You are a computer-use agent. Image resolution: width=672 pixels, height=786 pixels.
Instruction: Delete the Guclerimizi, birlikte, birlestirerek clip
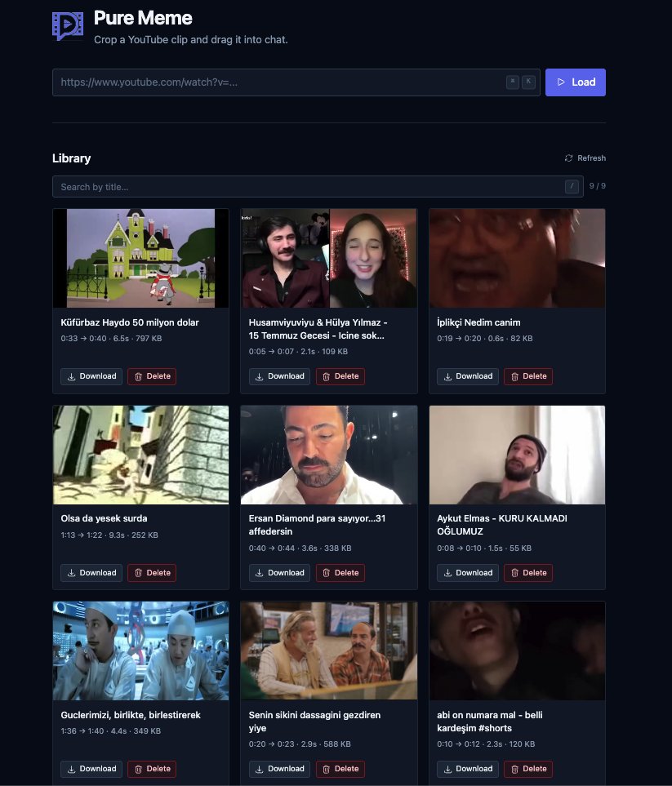(x=152, y=769)
